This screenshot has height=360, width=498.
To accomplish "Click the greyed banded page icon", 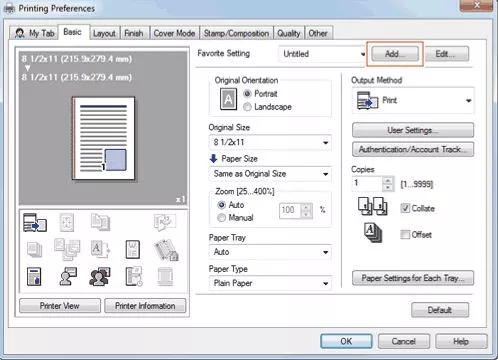I will (165, 277).
